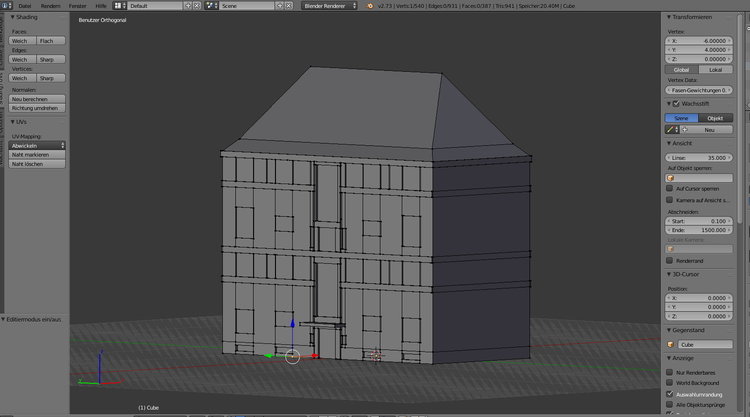The height and width of the screenshot is (417, 750).
Task: Collapse the Transformieren panel
Action: tap(669, 17)
